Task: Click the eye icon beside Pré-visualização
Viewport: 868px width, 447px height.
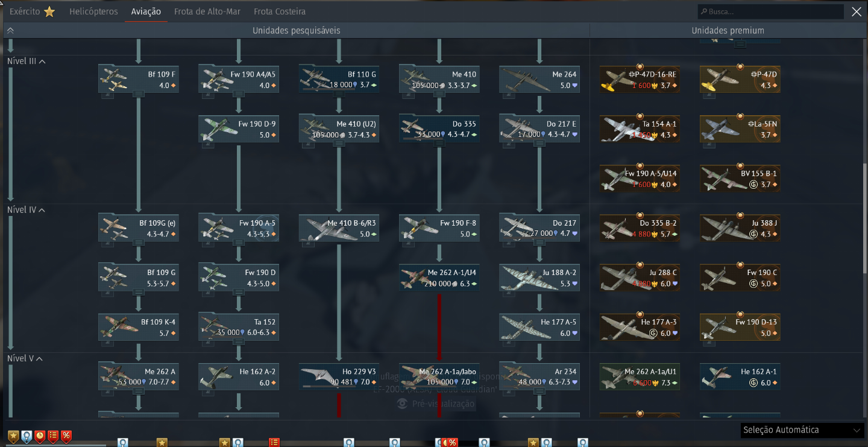Action: pyautogui.click(x=403, y=404)
